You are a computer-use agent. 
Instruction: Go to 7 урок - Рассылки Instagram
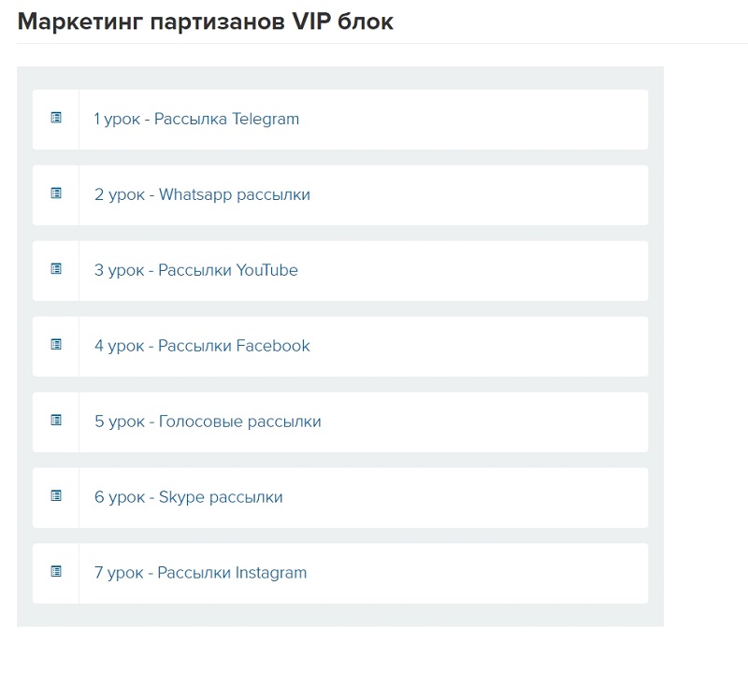coord(200,574)
